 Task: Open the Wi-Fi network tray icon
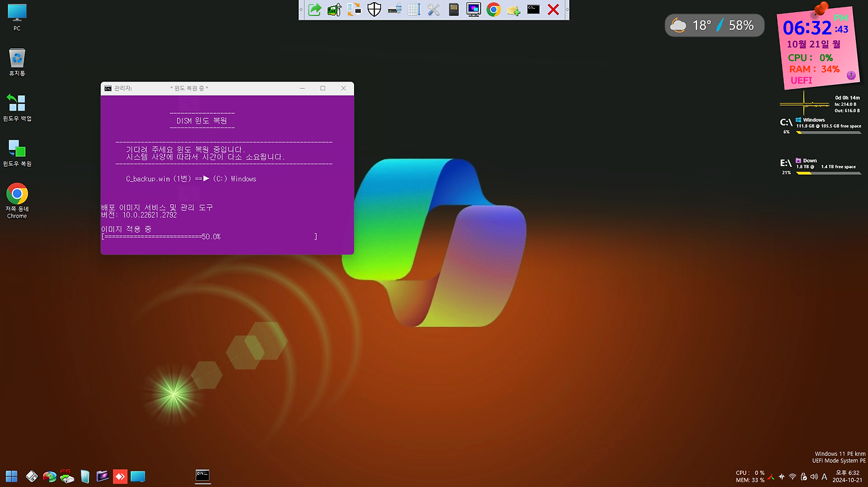click(793, 476)
